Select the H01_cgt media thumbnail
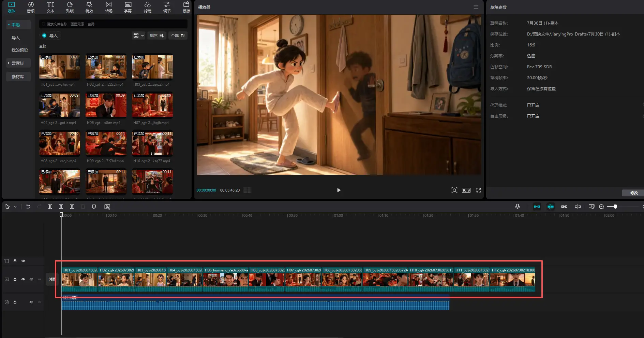Image resolution: width=644 pixels, height=338 pixels. tap(60, 67)
